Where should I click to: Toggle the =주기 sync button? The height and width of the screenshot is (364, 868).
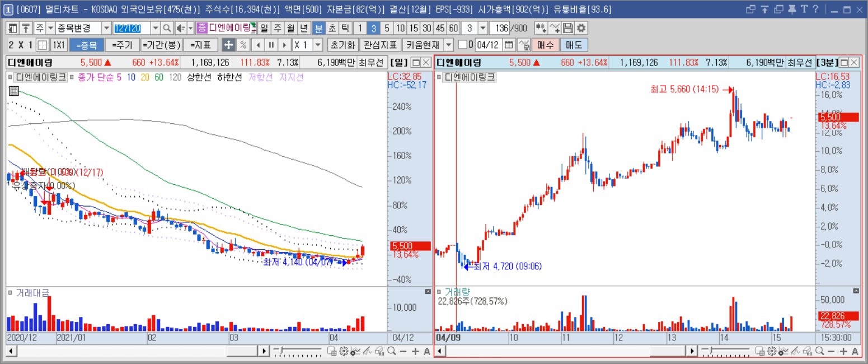tap(121, 45)
